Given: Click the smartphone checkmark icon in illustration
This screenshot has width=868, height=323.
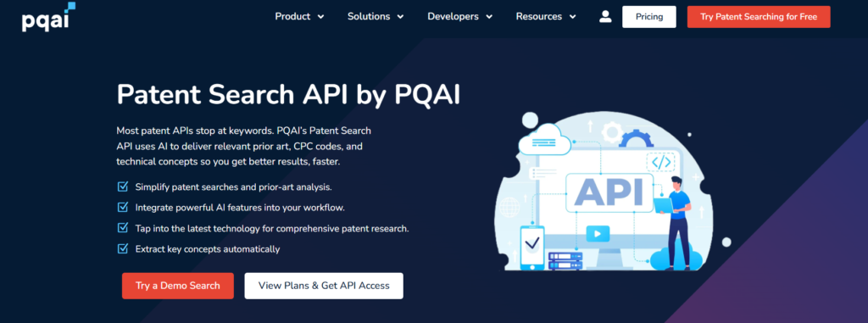Looking at the screenshot, I should [532, 248].
